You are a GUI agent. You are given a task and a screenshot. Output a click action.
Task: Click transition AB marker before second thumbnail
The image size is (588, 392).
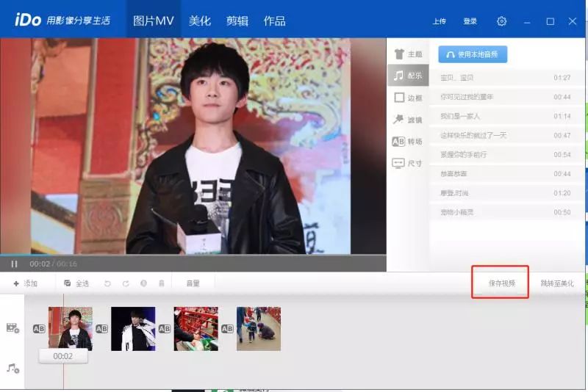click(x=102, y=329)
